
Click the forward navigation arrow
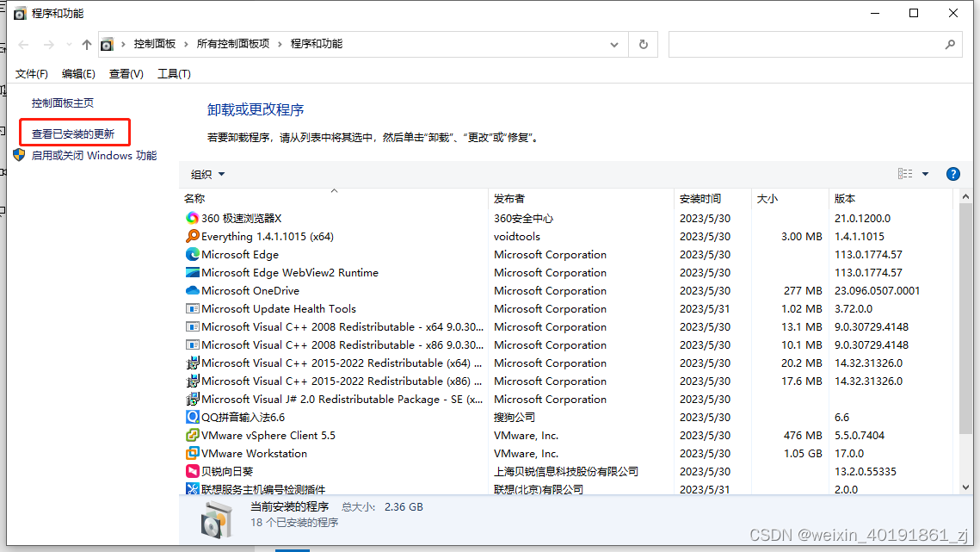point(49,45)
